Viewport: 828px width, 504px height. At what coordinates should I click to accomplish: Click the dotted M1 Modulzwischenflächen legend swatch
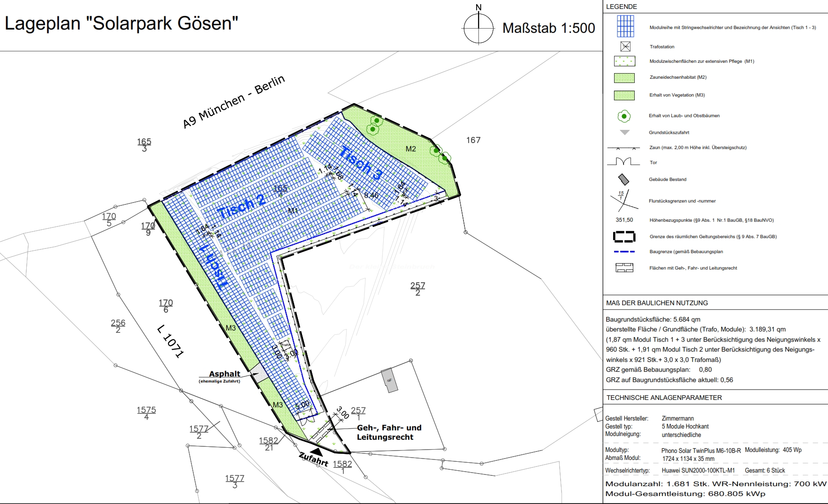click(x=624, y=61)
